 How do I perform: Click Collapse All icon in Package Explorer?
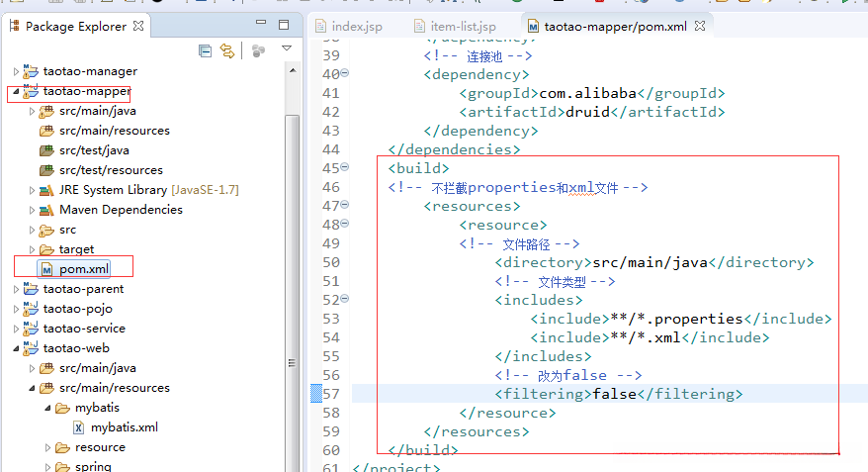(x=205, y=51)
